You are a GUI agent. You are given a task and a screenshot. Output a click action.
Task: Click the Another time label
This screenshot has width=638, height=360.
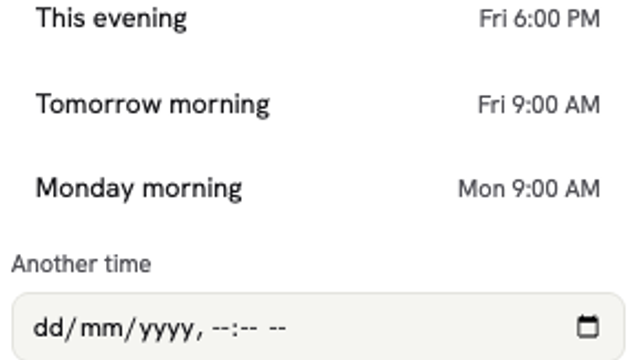81,264
